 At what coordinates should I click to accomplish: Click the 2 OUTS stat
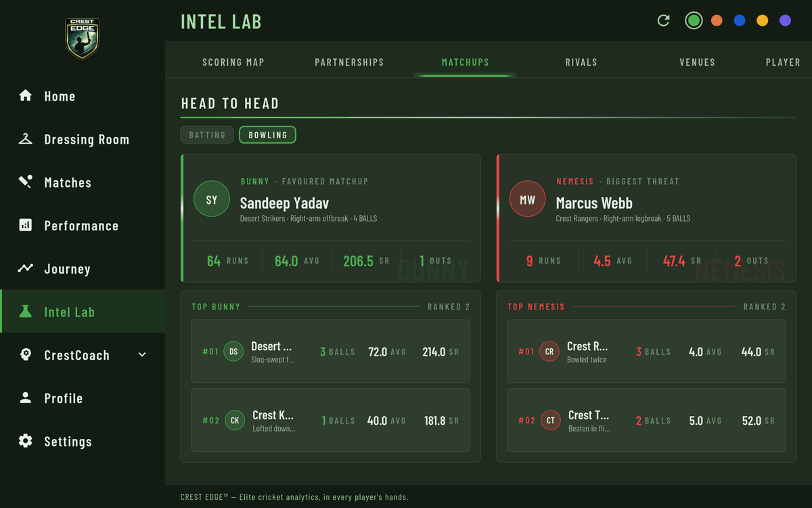752,261
